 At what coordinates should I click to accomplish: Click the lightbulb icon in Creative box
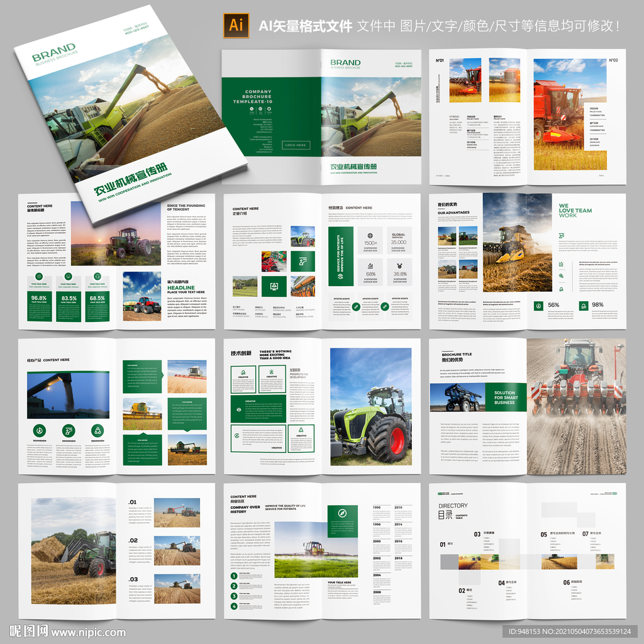pos(272,371)
